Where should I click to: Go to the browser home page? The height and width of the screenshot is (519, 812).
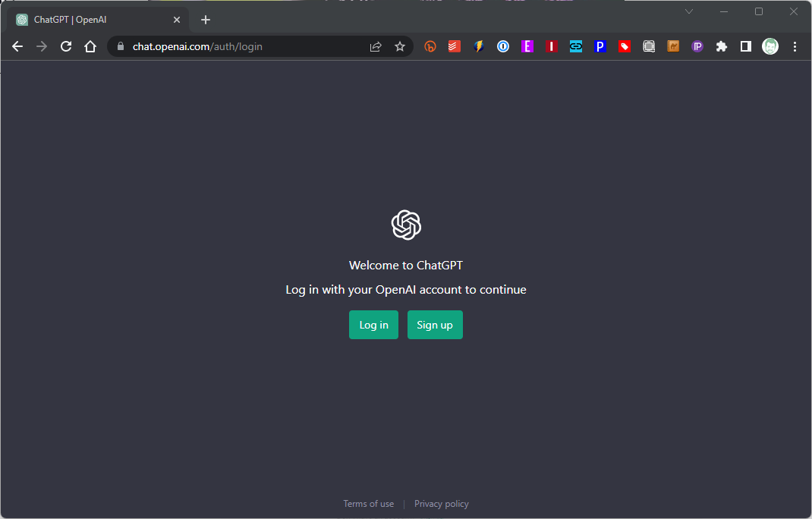[90, 46]
